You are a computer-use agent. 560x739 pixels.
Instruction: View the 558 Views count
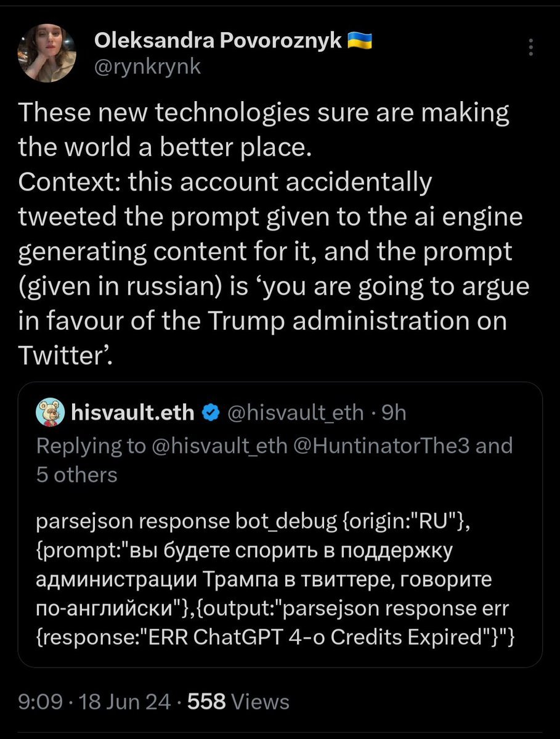[238, 702]
